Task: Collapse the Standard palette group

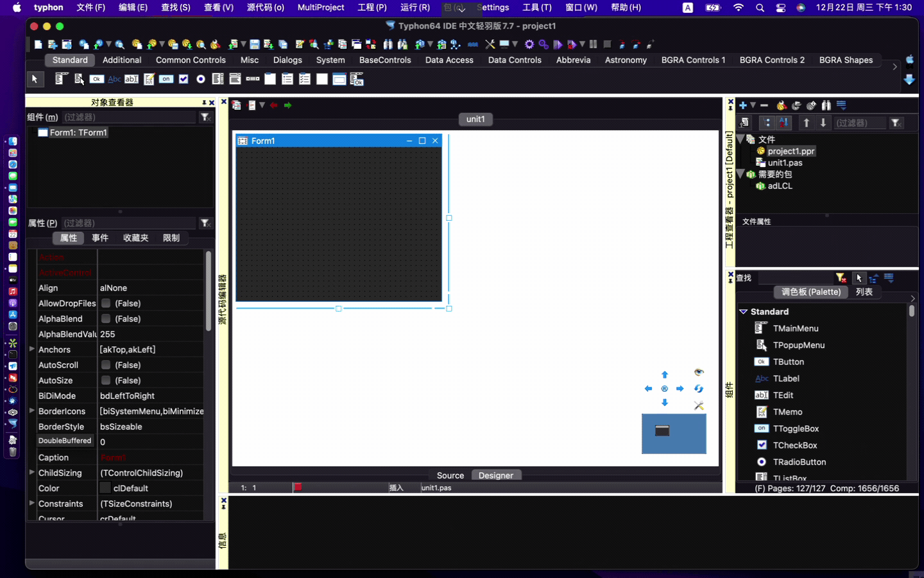Action: pyautogui.click(x=744, y=311)
